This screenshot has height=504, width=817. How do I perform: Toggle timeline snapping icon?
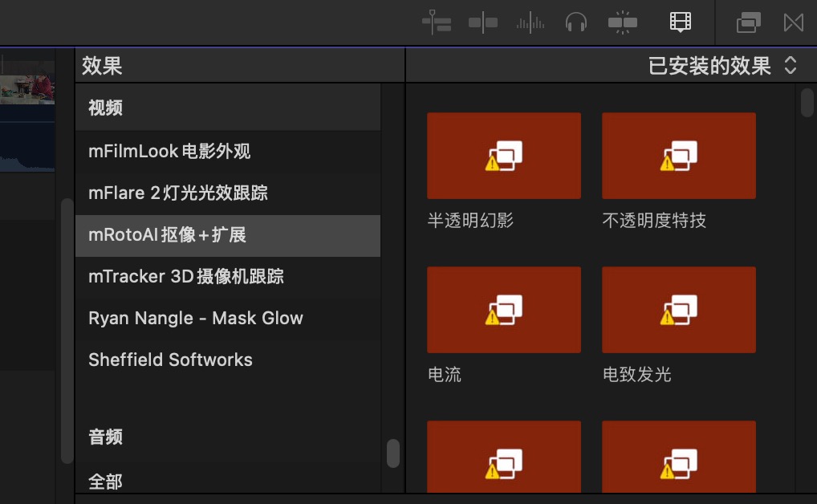[623, 22]
